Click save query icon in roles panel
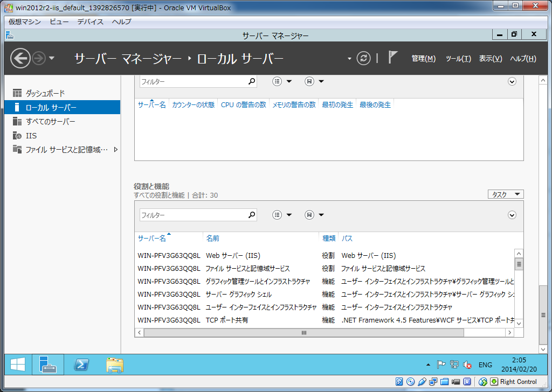552x392 pixels. point(309,215)
